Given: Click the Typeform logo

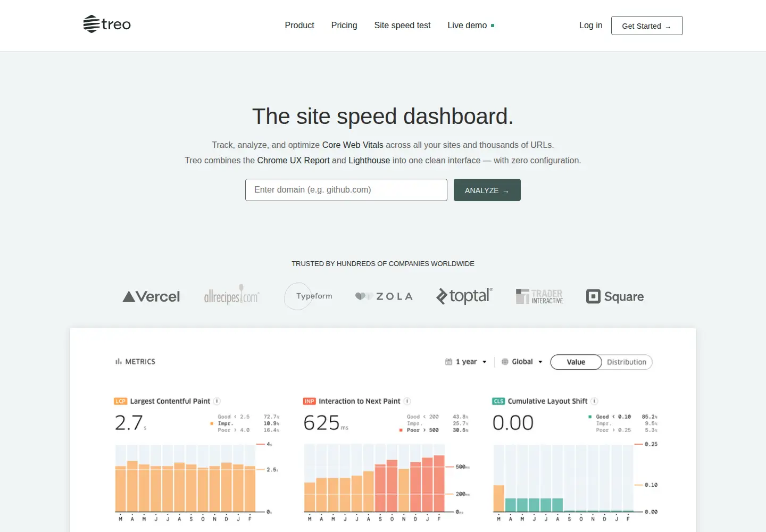Looking at the screenshot, I should (x=309, y=296).
